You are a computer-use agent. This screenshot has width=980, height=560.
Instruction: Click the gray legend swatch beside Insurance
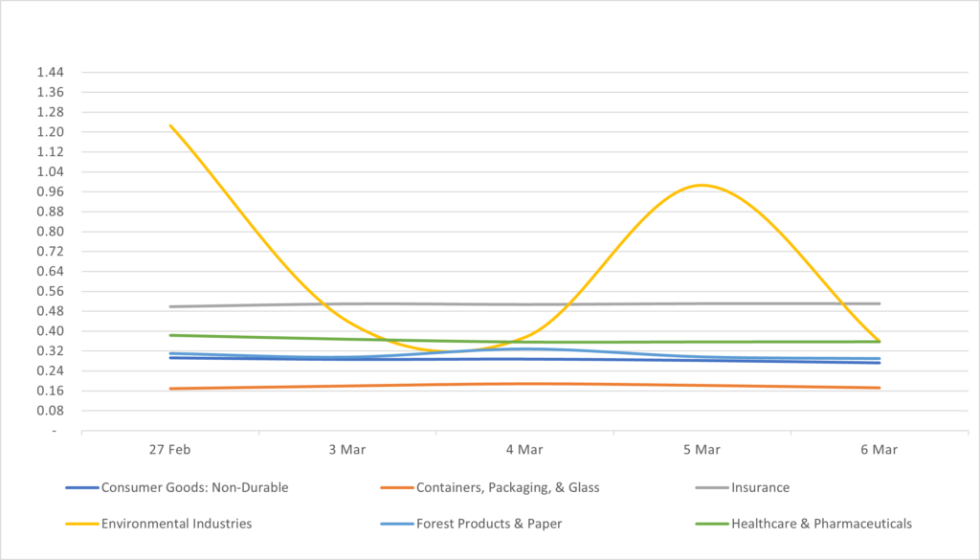pyautogui.click(x=711, y=487)
